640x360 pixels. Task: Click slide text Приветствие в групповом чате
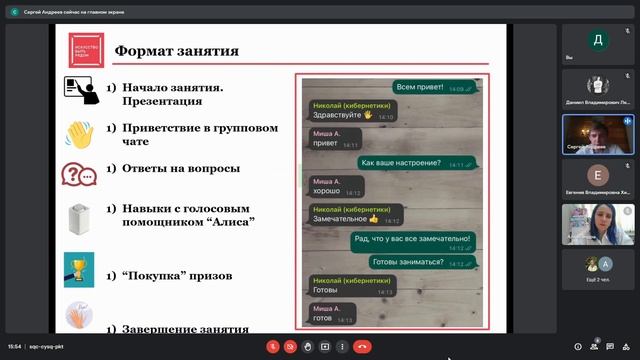[200, 134]
